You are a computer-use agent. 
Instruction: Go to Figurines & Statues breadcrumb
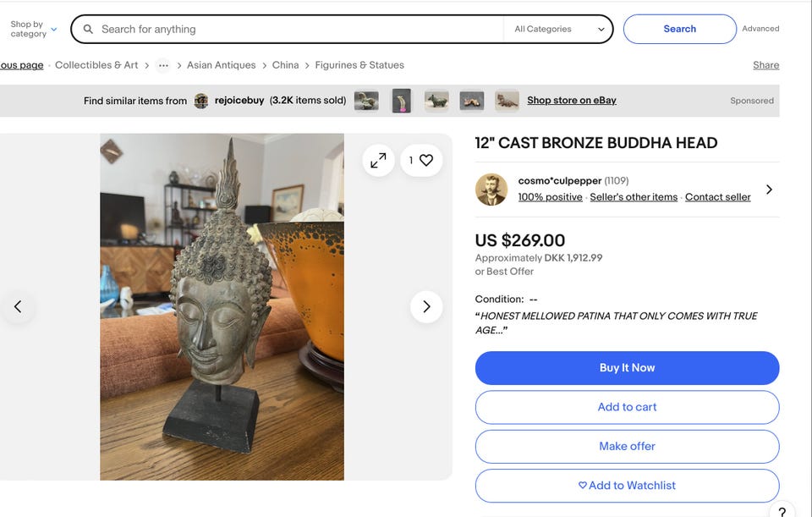[x=359, y=65]
